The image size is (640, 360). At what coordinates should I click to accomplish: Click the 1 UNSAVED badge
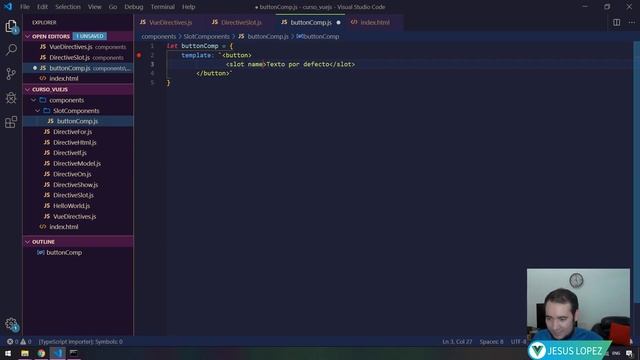tap(90, 36)
